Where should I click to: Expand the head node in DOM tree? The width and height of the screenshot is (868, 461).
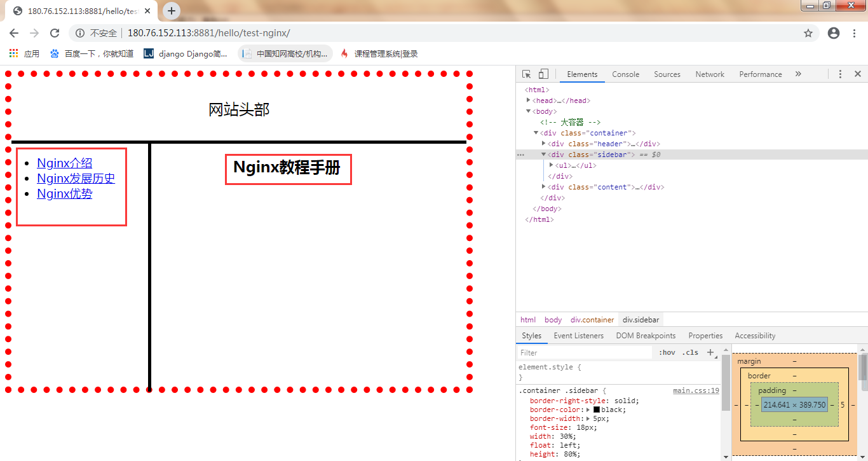coord(529,100)
